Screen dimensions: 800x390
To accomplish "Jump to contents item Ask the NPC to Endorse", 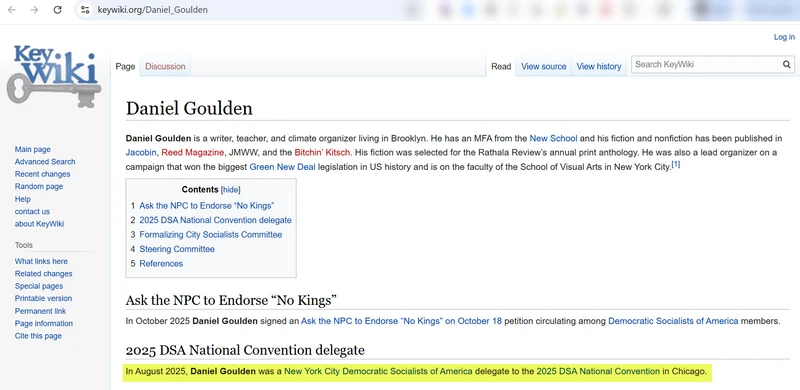I will (207, 206).
